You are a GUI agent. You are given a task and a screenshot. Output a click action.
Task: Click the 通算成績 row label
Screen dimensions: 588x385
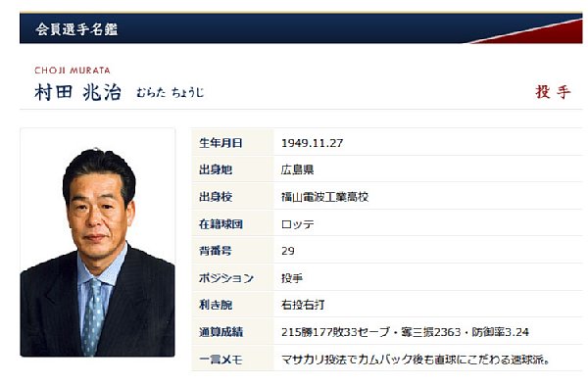(x=220, y=332)
